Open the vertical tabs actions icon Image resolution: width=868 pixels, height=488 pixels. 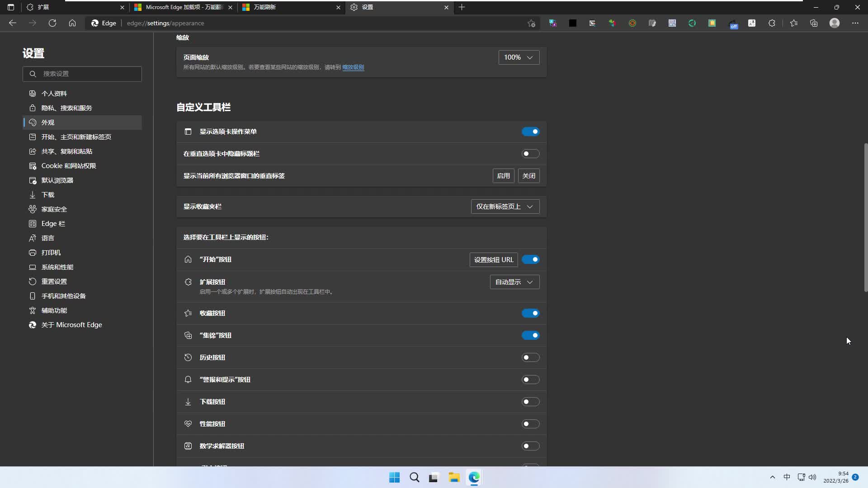(x=11, y=7)
